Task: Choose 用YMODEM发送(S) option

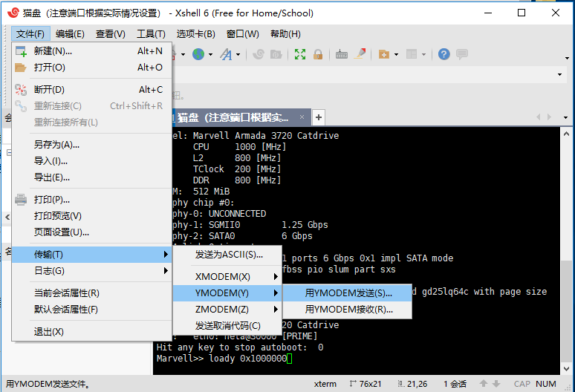Action: (348, 293)
